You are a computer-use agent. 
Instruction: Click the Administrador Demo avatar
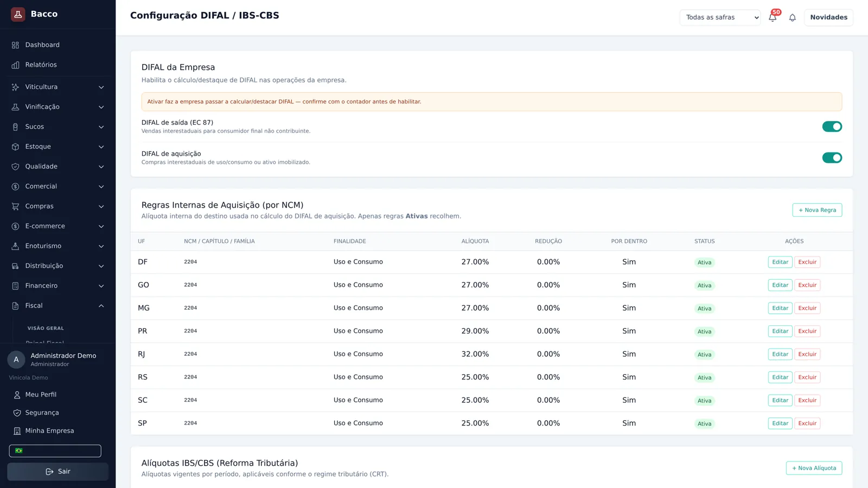16,359
